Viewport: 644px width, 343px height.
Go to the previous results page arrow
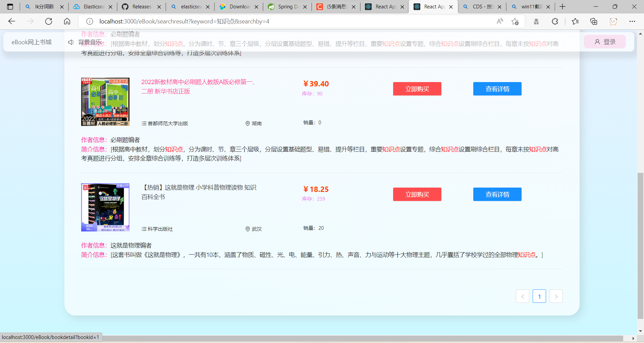pos(522,296)
